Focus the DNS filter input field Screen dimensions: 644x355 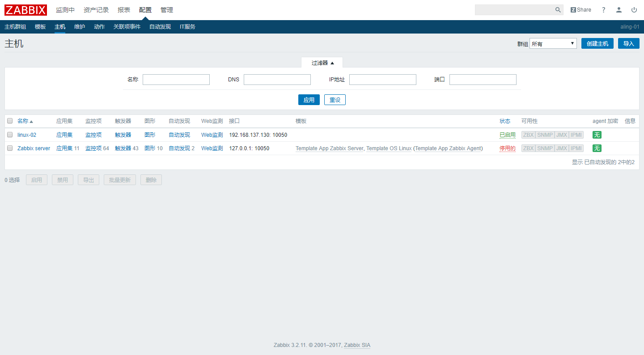tap(277, 80)
